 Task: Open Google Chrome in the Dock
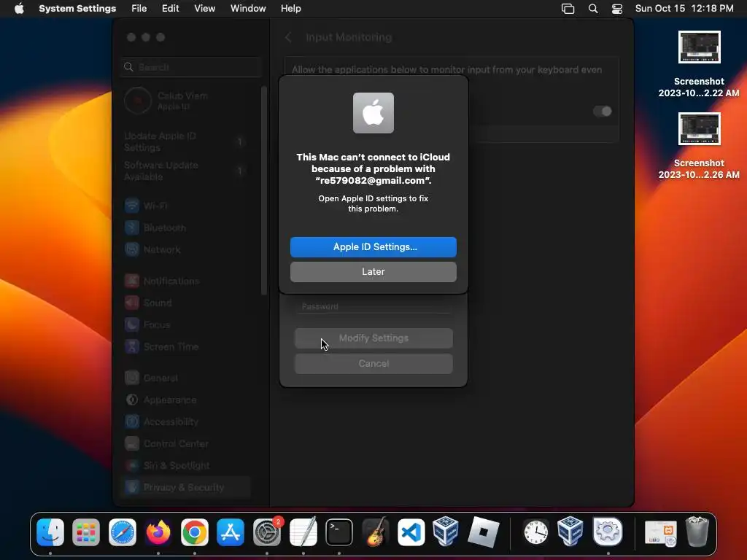pos(194,532)
